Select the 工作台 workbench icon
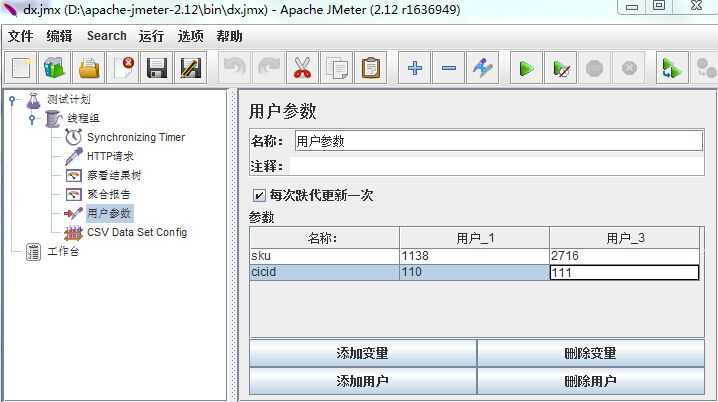Viewport: 718px width, 402px height. point(33,251)
